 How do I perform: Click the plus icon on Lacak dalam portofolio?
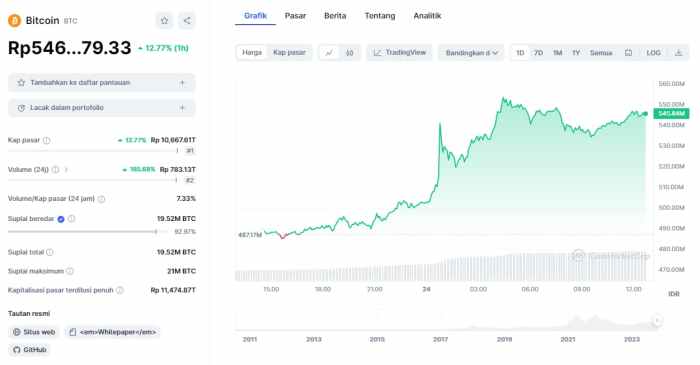[x=182, y=108]
